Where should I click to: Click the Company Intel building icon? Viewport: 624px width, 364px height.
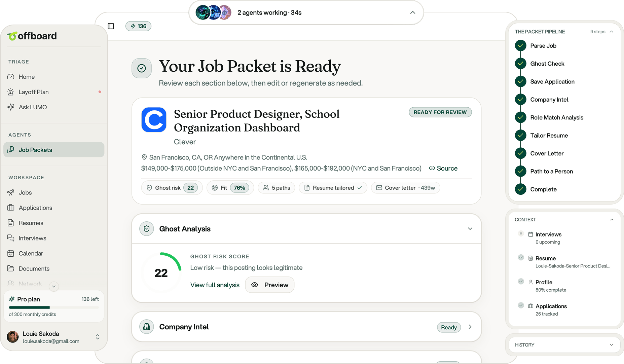[x=147, y=327]
